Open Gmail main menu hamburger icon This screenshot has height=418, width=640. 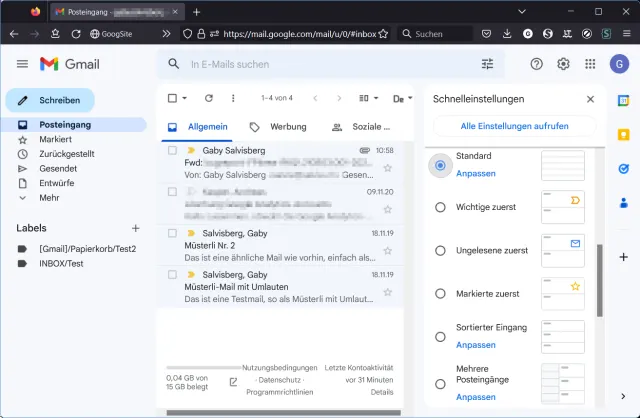(22, 64)
